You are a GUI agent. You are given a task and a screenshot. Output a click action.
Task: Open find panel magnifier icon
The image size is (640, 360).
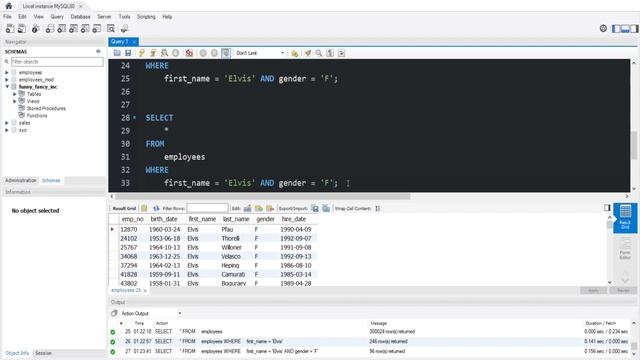319,53
